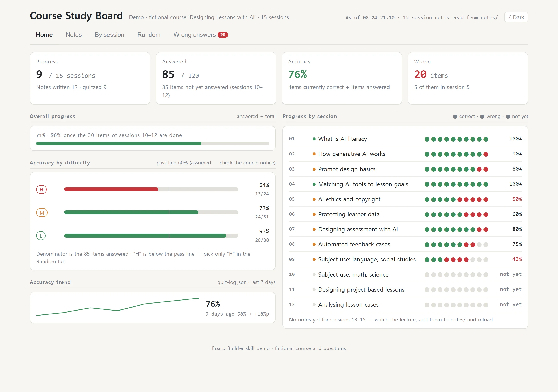Open session 02 How generative AI works
Viewport: 558px width, 392px height.
coord(405,154)
